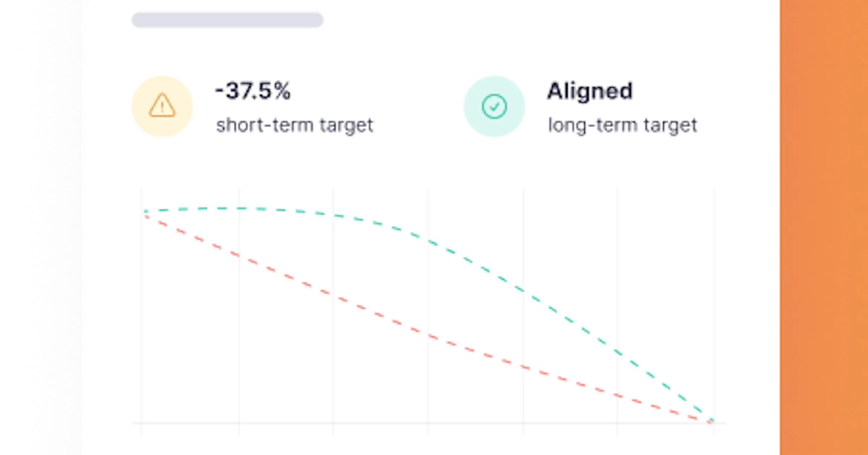The width and height of the screenshot is (868, 455).
Task: Click the green checkmark circle icon
Action: (x=494, y=106)
